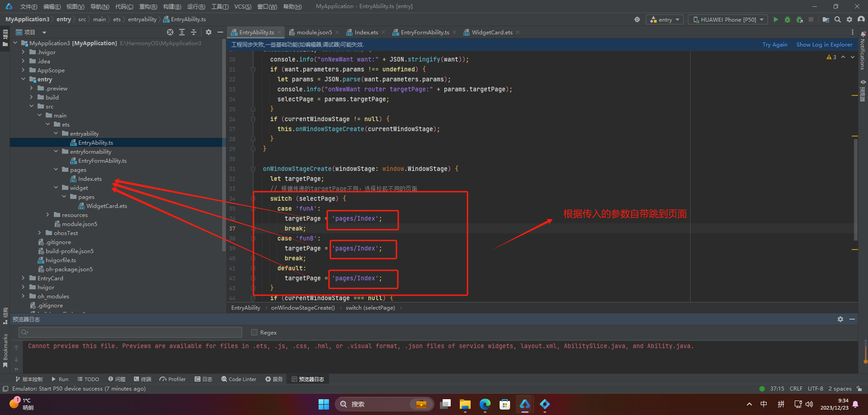This screenshot has height=415, width=868.
Task: Open previewer log panel settings gear
Action: click(x=840, y=319)
